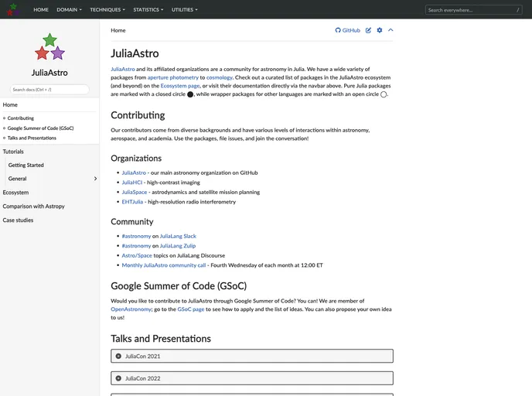Open JuliaAstro organization link in list

coord(134,172)
